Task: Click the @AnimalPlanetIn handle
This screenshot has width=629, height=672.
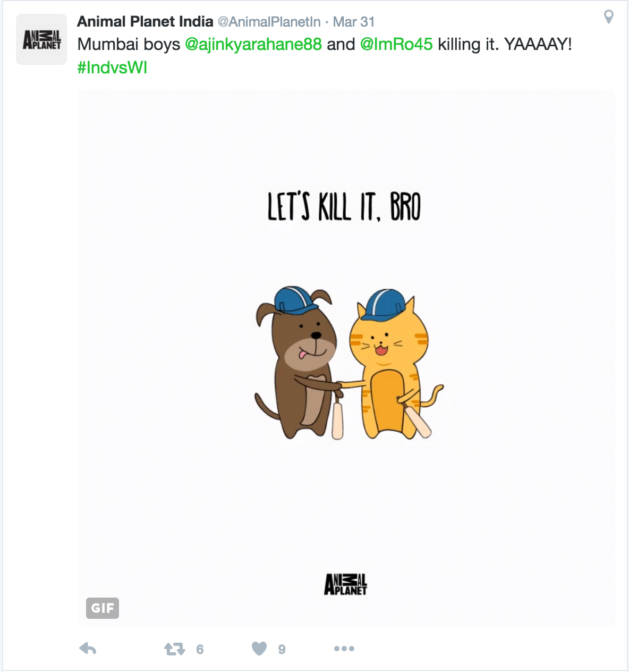Action: click(269, 22)
